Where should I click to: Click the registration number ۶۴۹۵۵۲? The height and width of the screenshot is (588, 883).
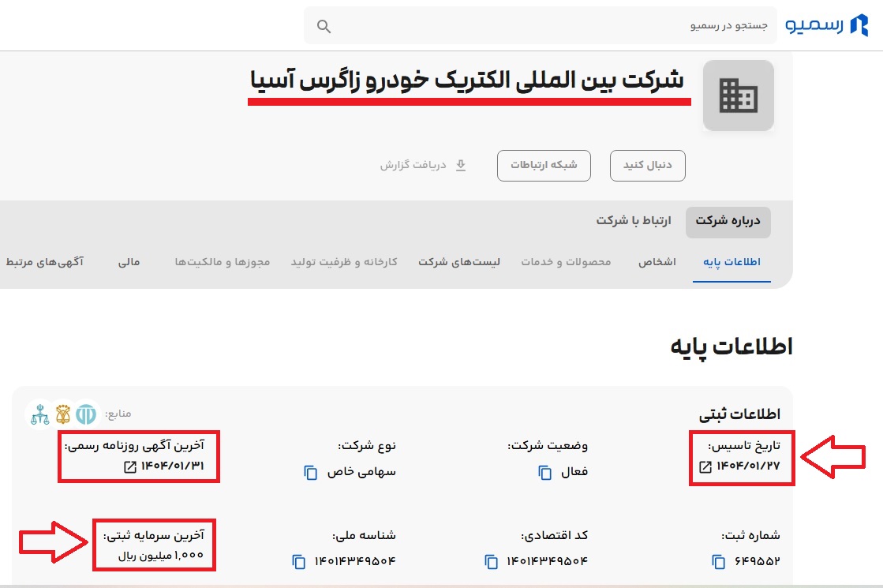coord(758,561)
